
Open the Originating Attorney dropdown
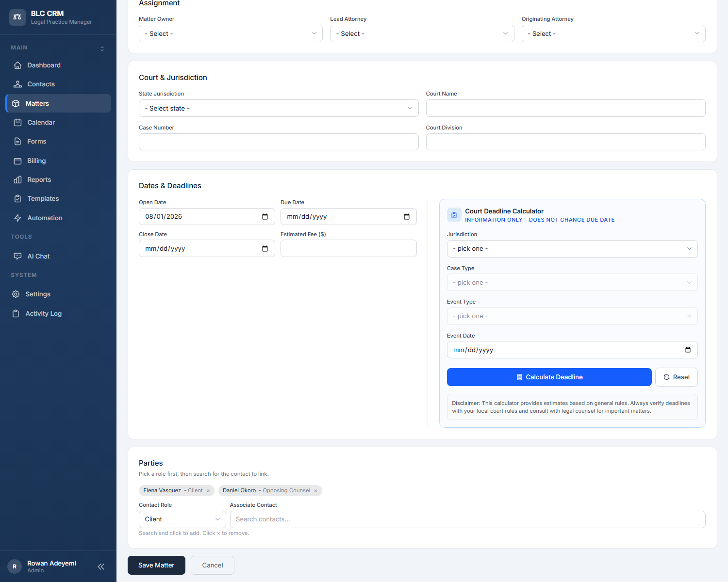(x=613, y=33)
